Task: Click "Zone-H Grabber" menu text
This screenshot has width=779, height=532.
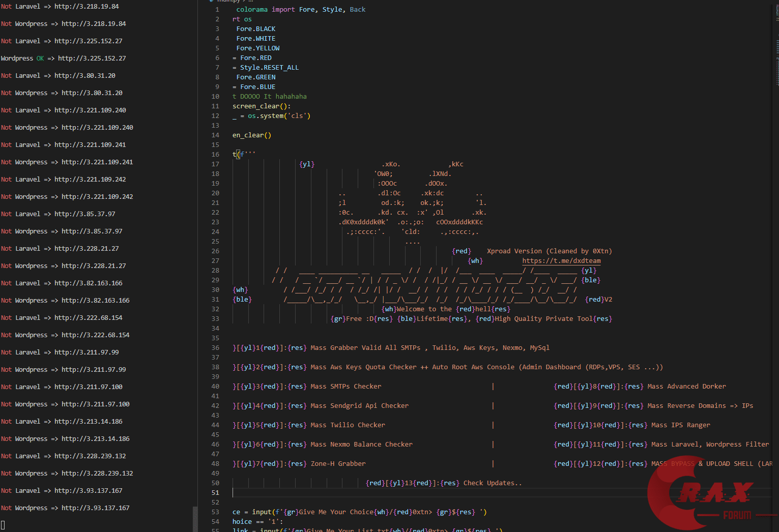Action: [x=338, y=464]
